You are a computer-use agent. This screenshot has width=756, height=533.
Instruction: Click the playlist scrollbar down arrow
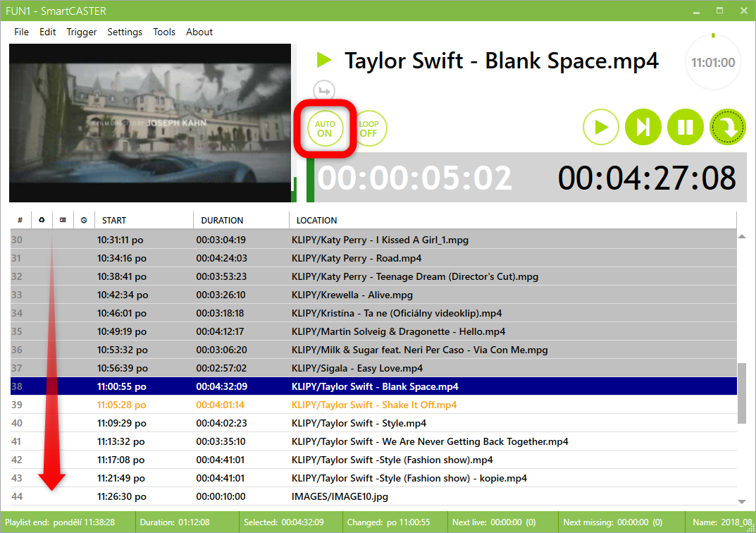pyautogui.click(x=742, y=502)
